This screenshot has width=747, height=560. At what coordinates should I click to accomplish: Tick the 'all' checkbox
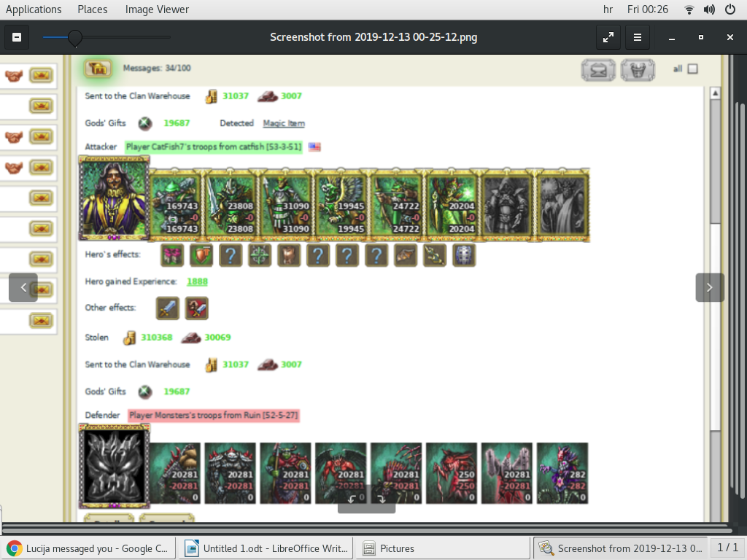(x=693, y=69)
